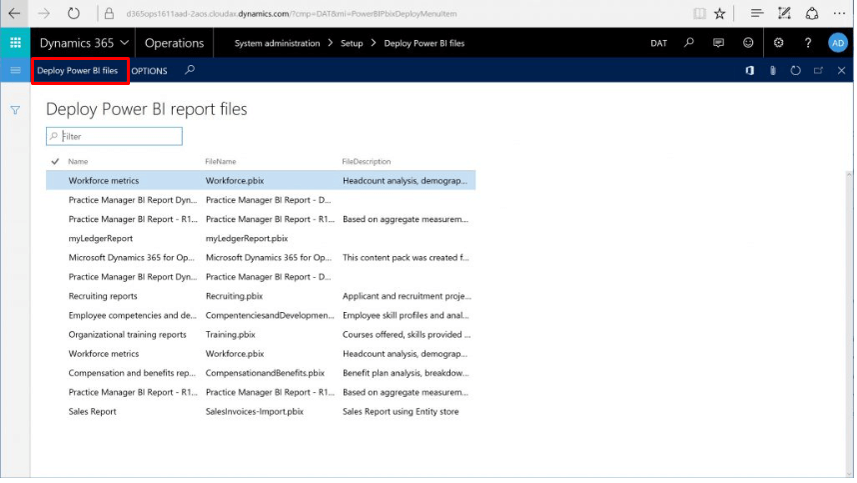Image resolution: width=857 pixels, height=483 pixels.
Task: Open help question mark icon
Action: click(x=808, y=43)
